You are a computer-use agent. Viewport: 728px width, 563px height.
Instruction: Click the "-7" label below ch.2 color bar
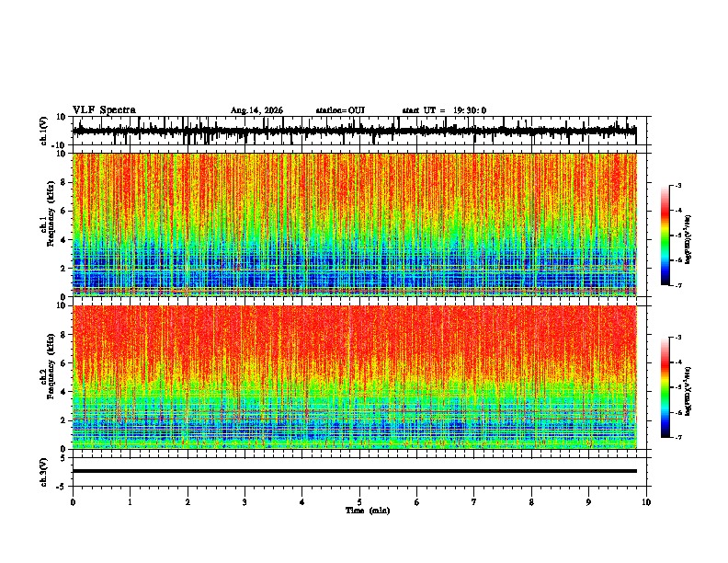click(x=677, y=437)
